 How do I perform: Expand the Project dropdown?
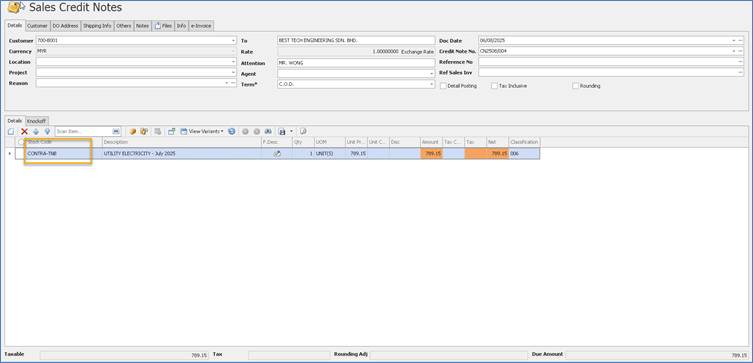click(233, 73)
